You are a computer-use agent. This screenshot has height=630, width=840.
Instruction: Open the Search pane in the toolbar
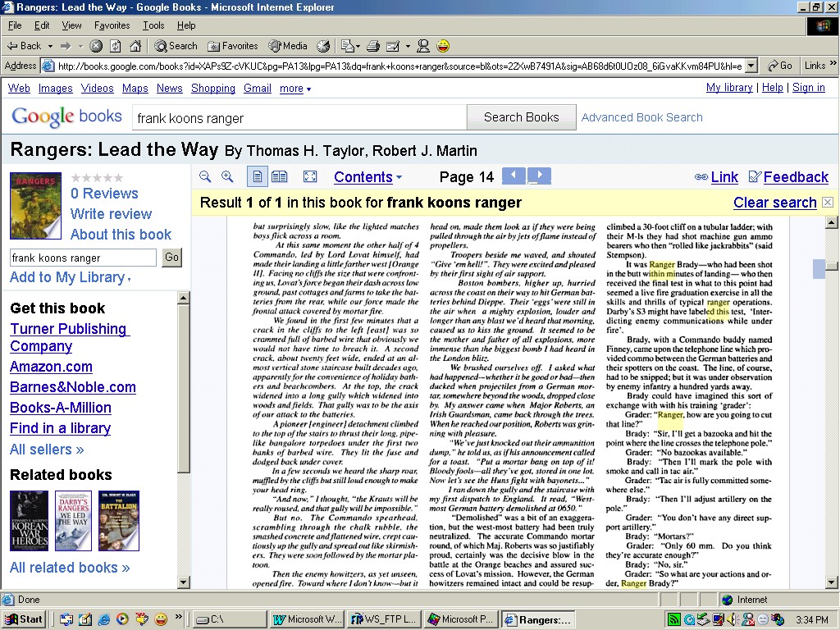coord(176,46)
